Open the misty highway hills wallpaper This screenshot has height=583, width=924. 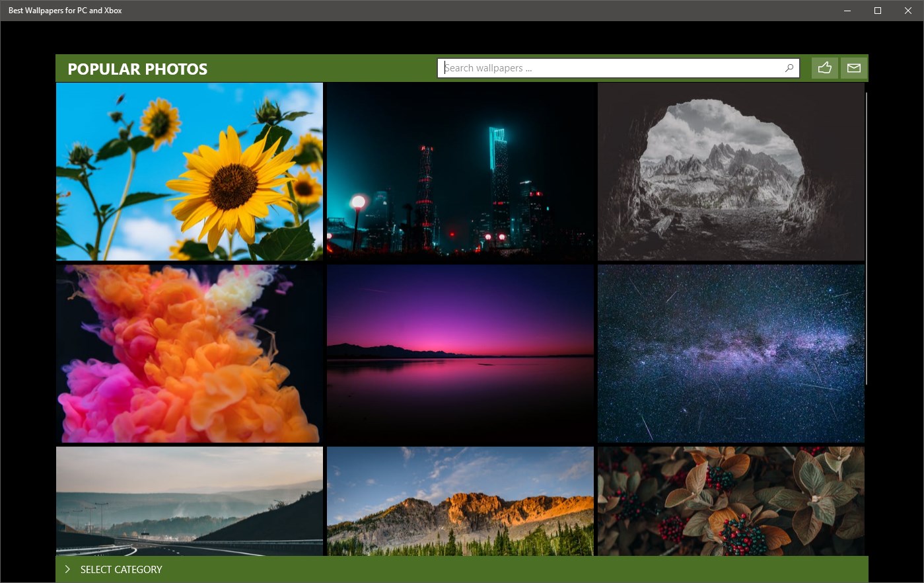[x=190, y=501]
